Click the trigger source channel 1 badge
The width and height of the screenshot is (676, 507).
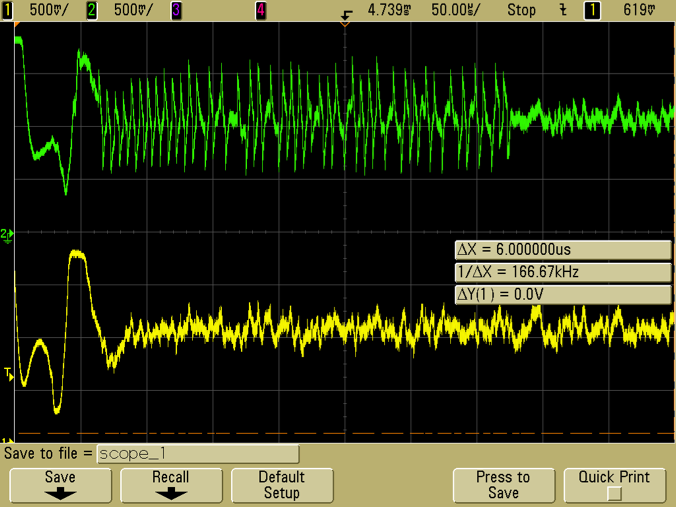[x=592, y=10]
